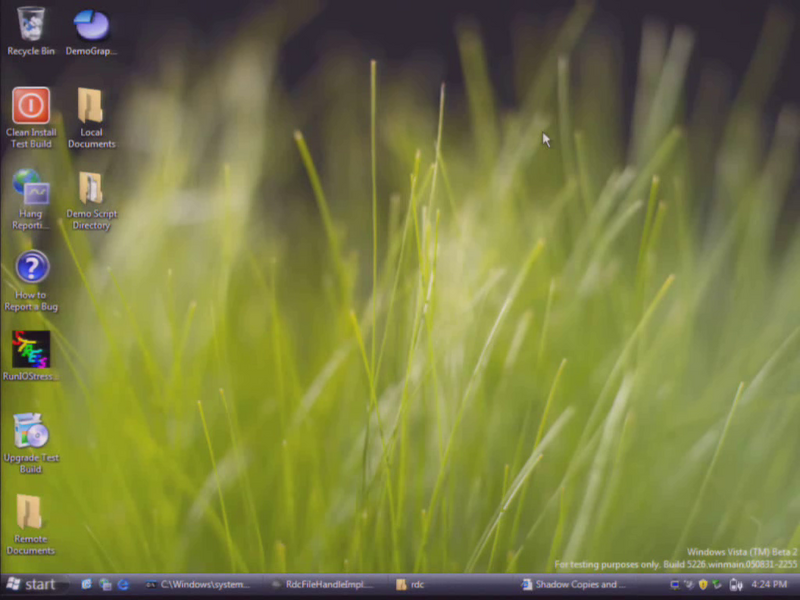This screenshot has height=600, width=800.
Task: Switch to RdcFileHandleImpl... taskbar window
Action: [x=324, y=585]
